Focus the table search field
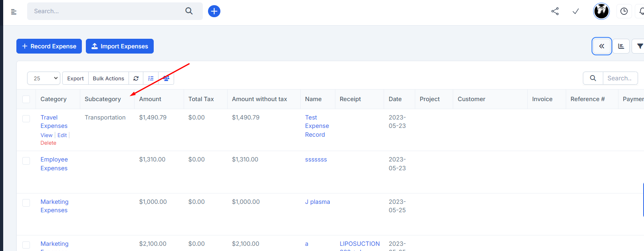Image resolution: width=644 pixels, height=251 pixels. pos(620,78)
